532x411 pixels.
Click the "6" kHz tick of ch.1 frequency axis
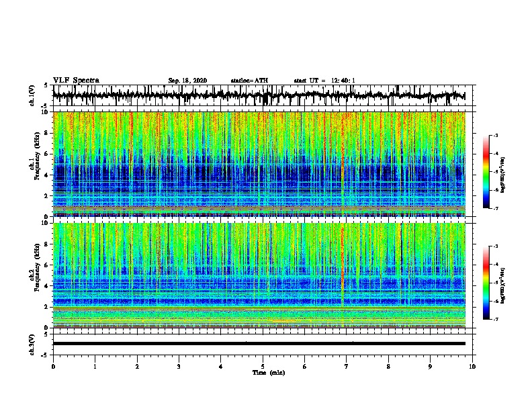coord(48,154)
